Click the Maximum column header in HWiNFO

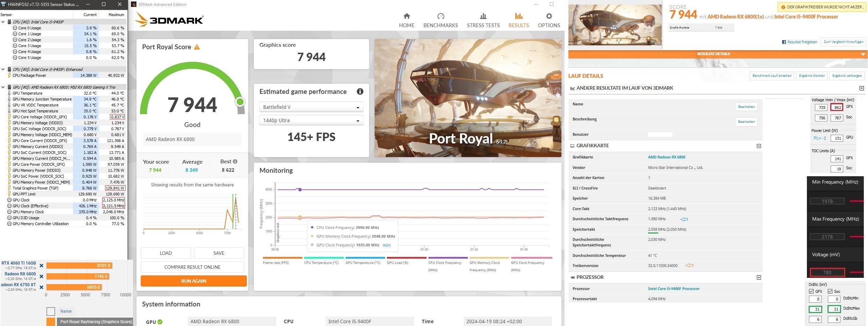[112, 15]
